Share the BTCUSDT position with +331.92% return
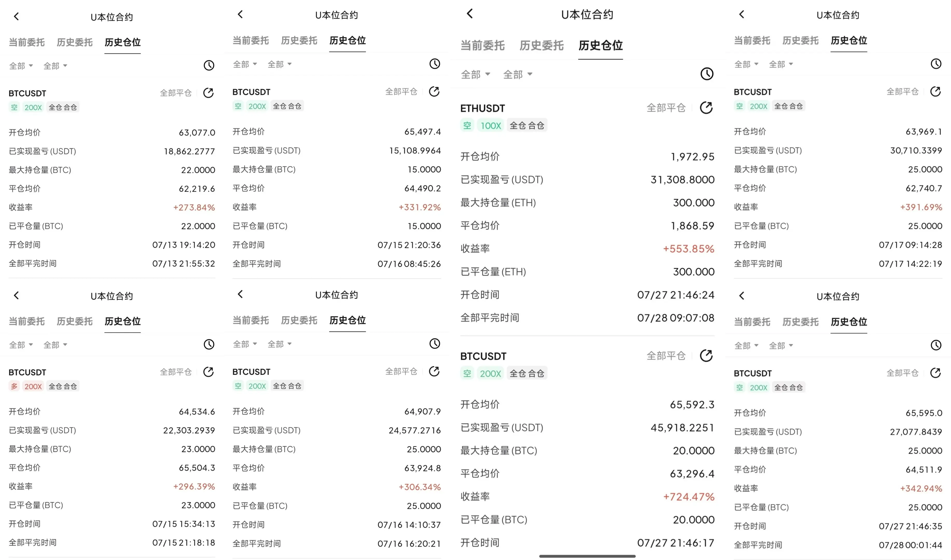Image resolution: width=951 pixels, height=560 pixels. pos(434,91)
